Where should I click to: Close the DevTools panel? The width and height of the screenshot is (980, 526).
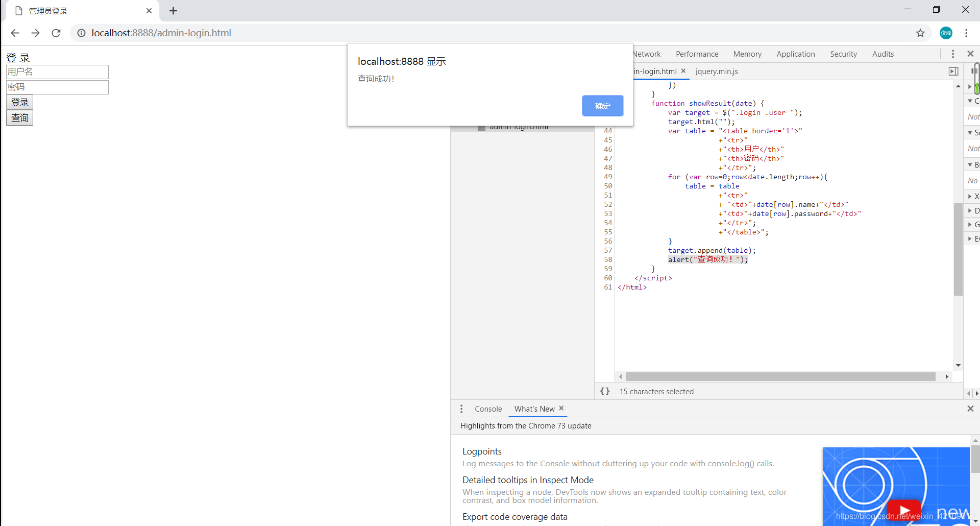(x=970, y=54)
